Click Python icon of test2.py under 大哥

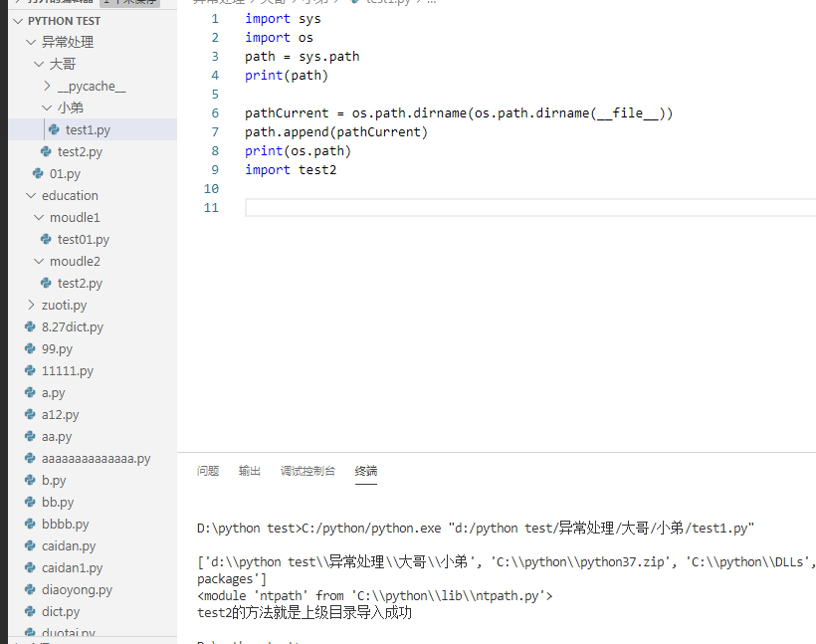click(47, 151)
